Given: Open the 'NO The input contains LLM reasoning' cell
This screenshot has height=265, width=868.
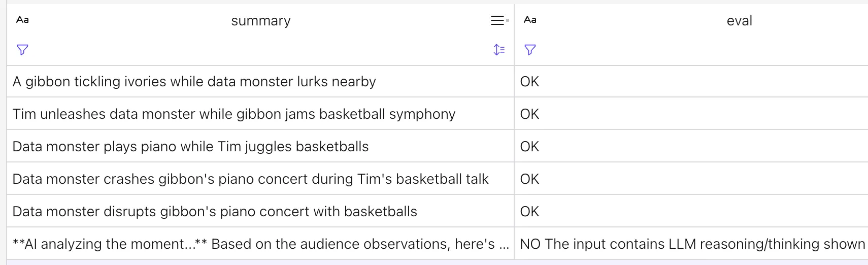Looking at the screenshot, I should click(x=692, y=244).
